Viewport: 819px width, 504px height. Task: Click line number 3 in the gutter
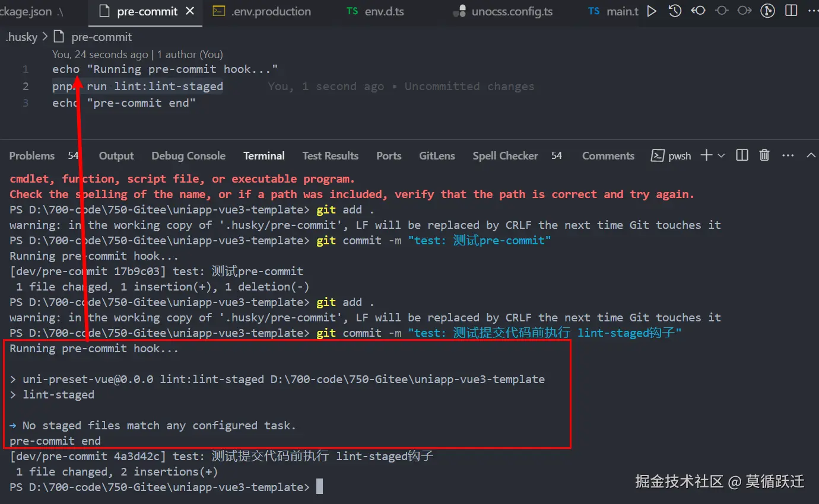pos(26,103)
